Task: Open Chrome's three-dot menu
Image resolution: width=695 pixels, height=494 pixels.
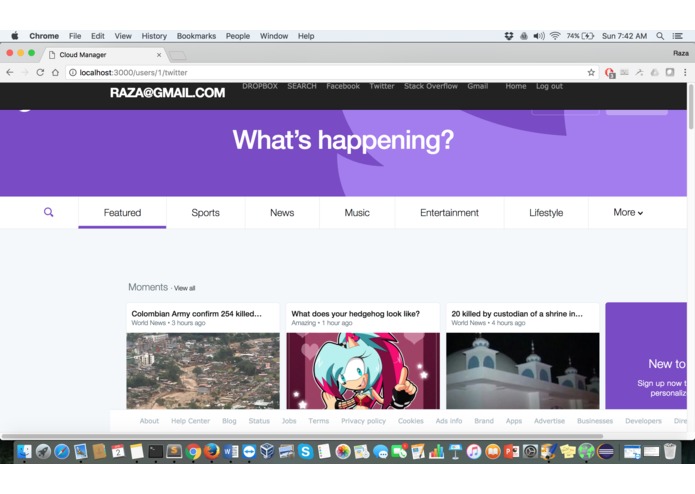Action: click(685, 72)
